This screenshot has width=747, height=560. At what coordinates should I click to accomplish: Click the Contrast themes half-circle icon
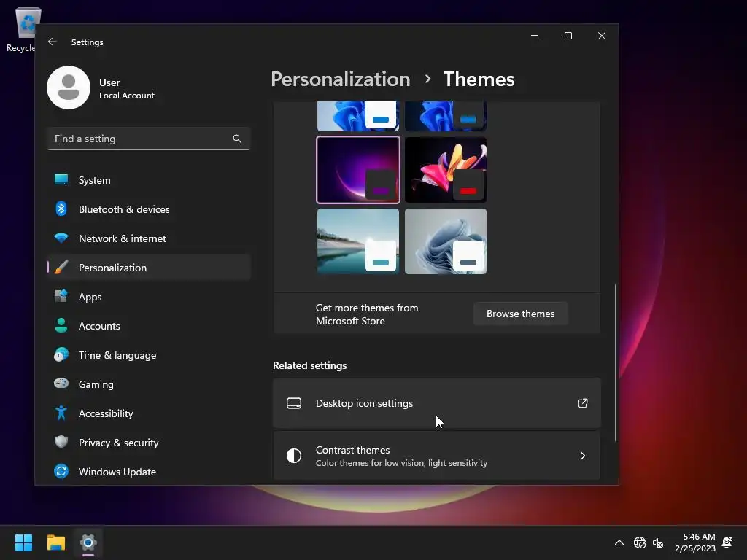pyautogui.click(x=294, y=456)
